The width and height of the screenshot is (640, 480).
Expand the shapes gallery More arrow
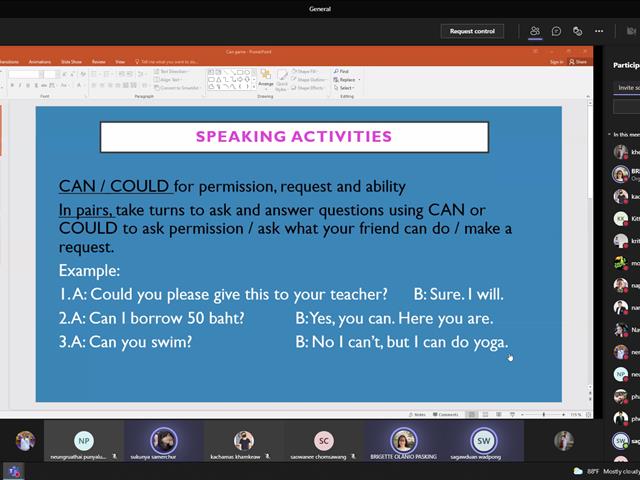click(x=254, y=87)
